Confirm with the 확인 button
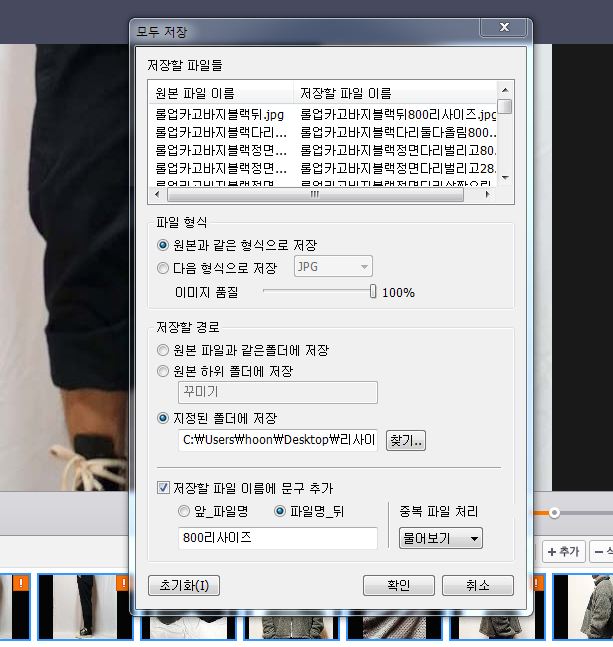The width and height of the screenshot is (613, 647). click(x=398, y=585)
